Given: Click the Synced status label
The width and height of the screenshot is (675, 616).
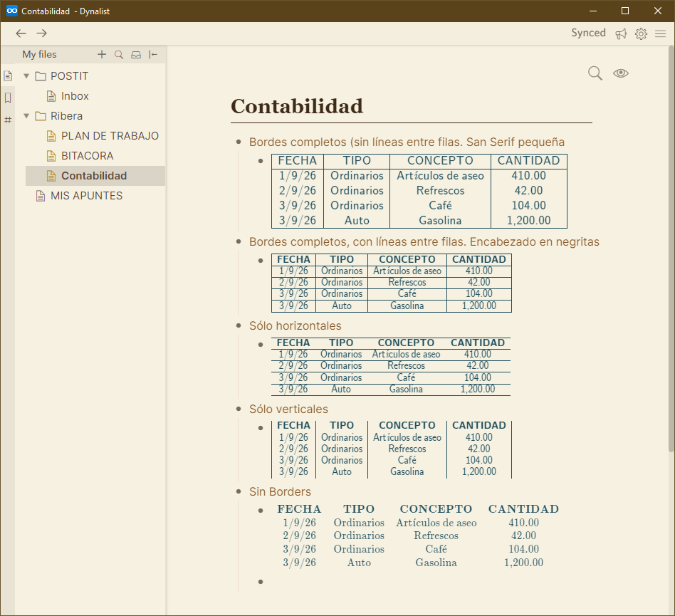Looking at the screenshot, I should (x=588, y=33).
